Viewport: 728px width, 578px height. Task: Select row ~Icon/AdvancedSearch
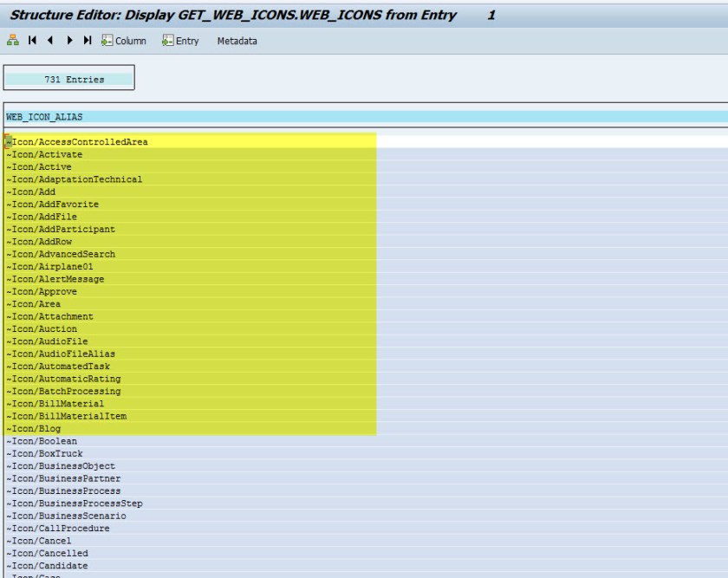(366, 255)
